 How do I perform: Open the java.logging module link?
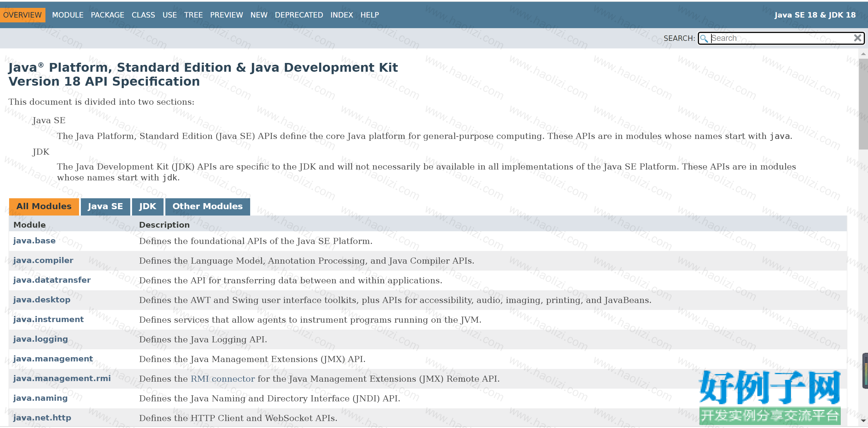41,339
